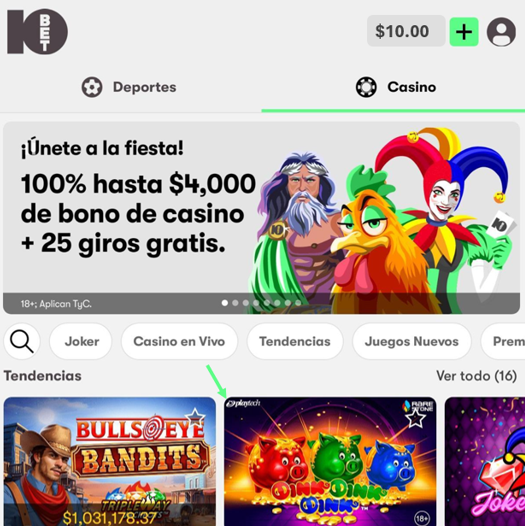Select second dot of banner carousel
Screen dimensions: 525x526
[235, 303]
